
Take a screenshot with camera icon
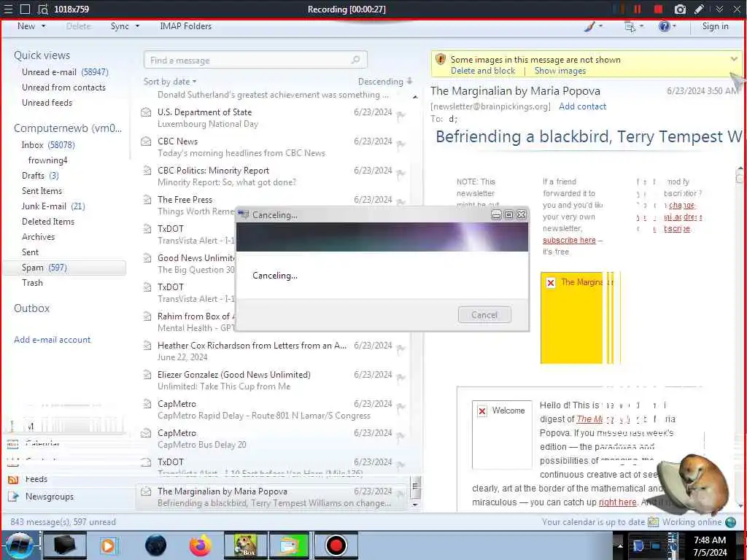(x=681, y=9)
